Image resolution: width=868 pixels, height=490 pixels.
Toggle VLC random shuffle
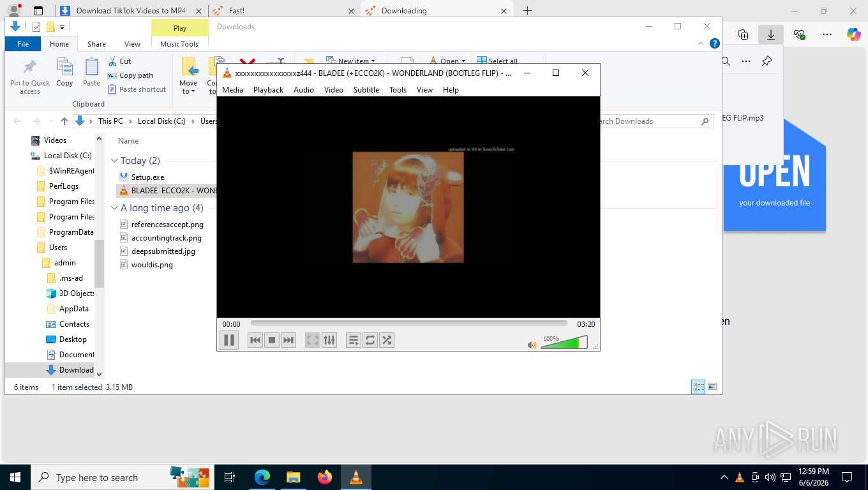[387, 340]
